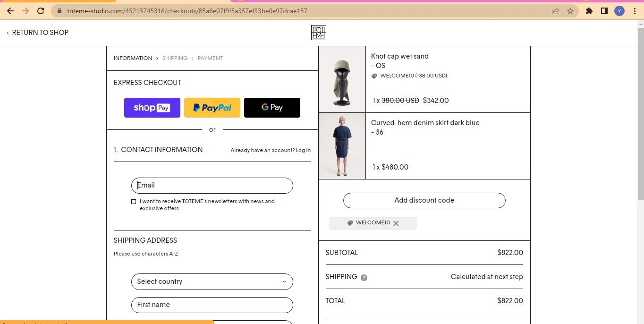Image resolution: width=644 pixels, height=324 pixels.
Task: Click the Knot cap wet sand title
Action: (400, 56)
